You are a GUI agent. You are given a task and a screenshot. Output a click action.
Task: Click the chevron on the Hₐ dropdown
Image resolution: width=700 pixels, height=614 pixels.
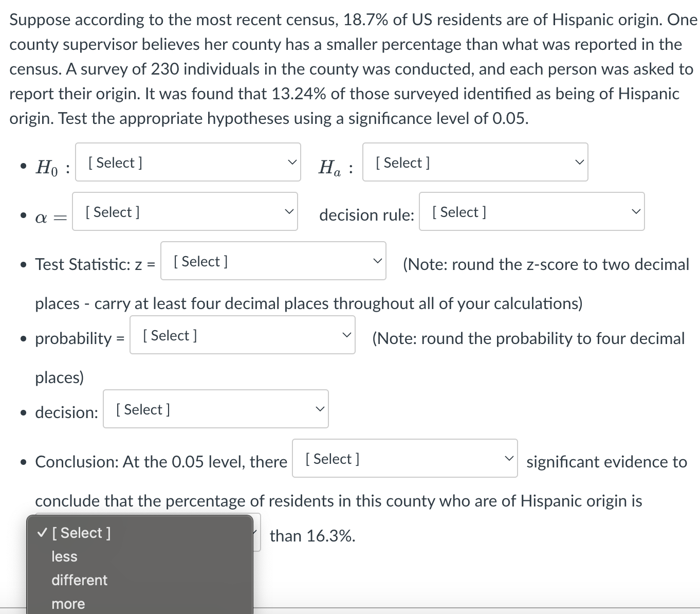click(579, 162)
